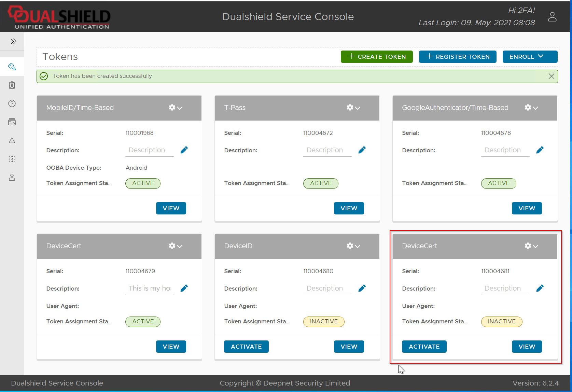Viewport: 572px width, 392px height.
Task: Click the CREATE TOKEN button
Action: (377, 57)
